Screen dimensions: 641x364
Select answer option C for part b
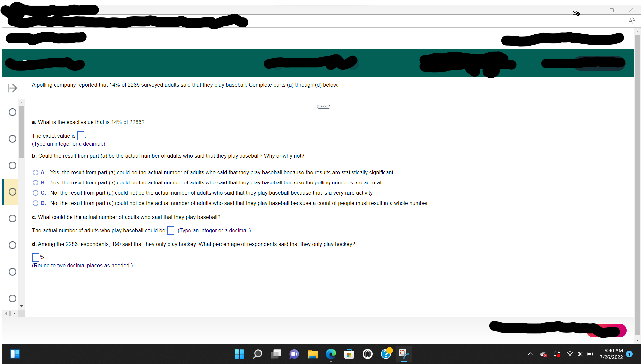[x=36, y=193]
